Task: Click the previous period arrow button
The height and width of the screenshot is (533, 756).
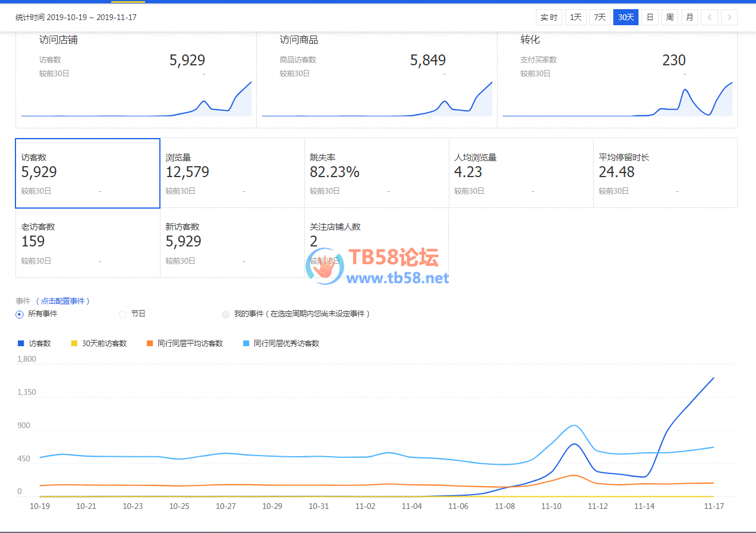Action: [710, 17]
